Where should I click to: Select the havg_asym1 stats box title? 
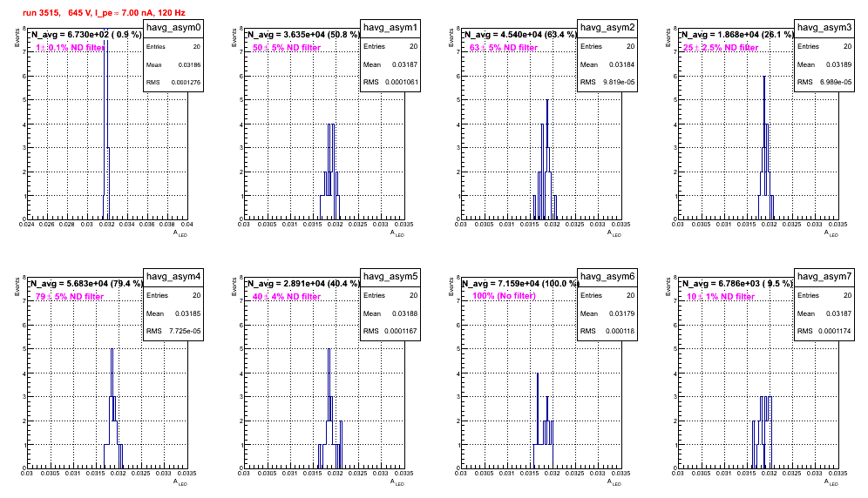tap(390, 28)
